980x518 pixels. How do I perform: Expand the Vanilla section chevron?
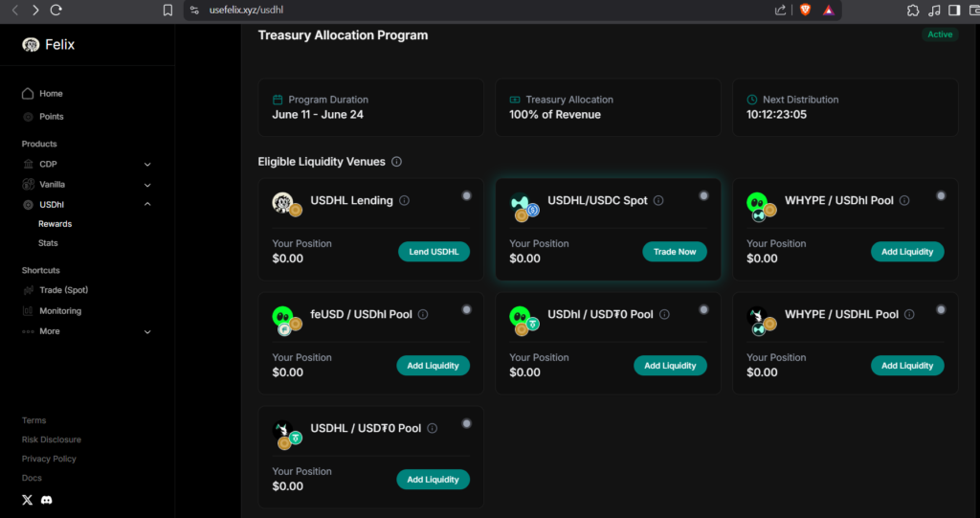(147, 185)
